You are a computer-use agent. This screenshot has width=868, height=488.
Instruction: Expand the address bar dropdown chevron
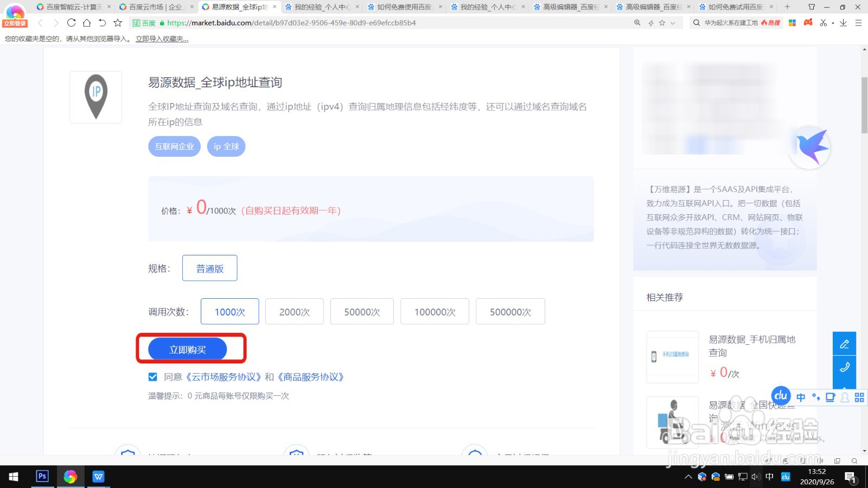673,23
